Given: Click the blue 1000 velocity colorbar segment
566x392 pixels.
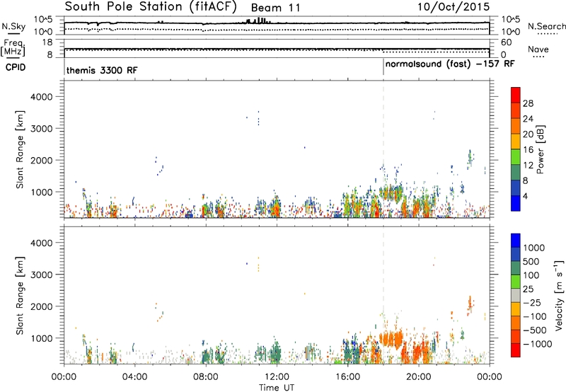Looking at the screenshot, I should coord(516,241).
